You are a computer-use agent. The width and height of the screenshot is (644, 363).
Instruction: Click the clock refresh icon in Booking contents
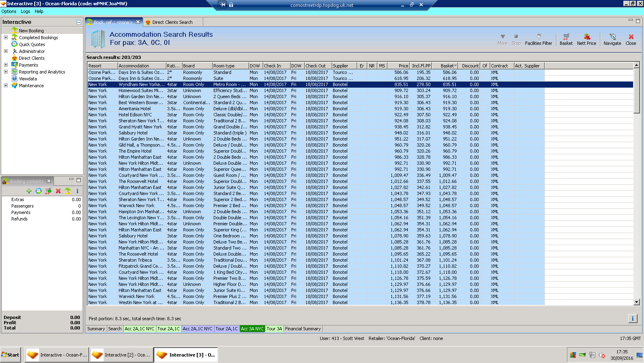(38, 191)
